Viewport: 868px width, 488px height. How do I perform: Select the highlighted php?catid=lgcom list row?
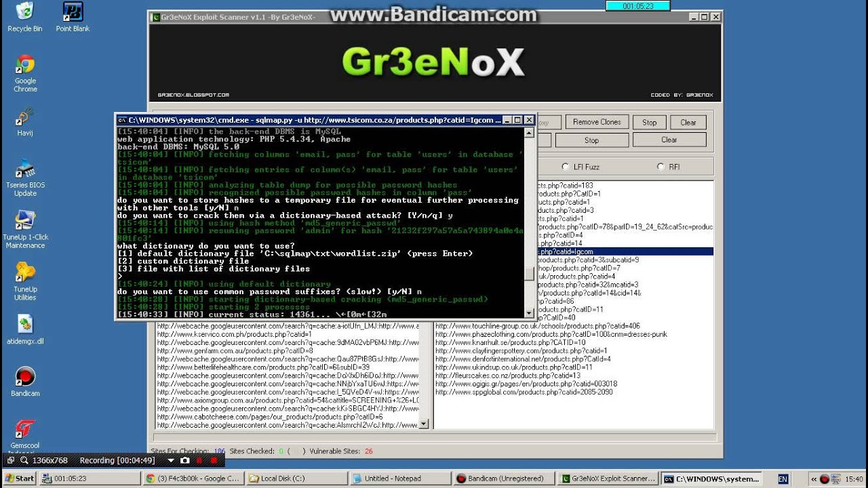click(624, 251)
